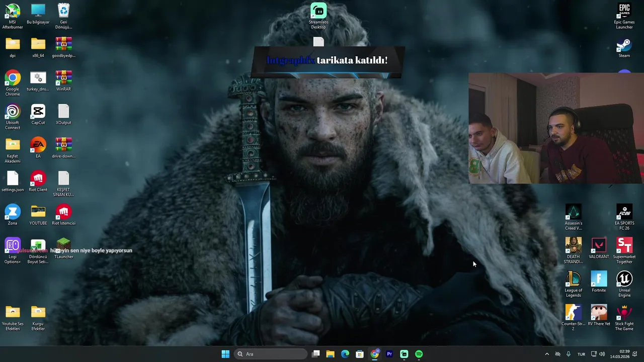Launch EA SPORTS FC 26 shortcut
The height and width of the screenshot is (362, 644).
pyautogui.click(x=624, y=218)
